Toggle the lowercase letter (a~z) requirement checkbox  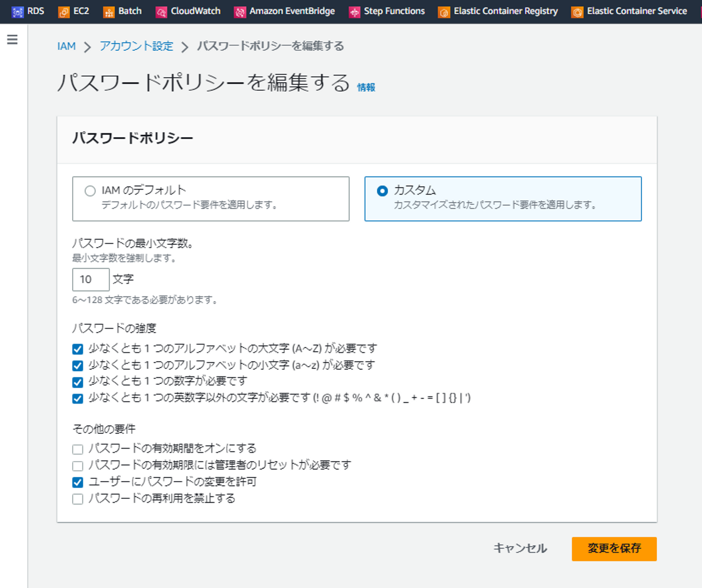(x=78, y=366)
